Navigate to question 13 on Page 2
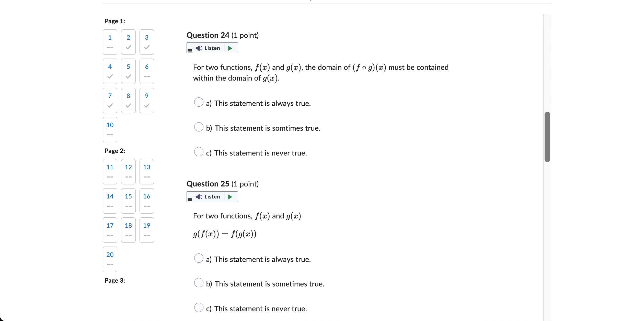 (x=146, y=172)
